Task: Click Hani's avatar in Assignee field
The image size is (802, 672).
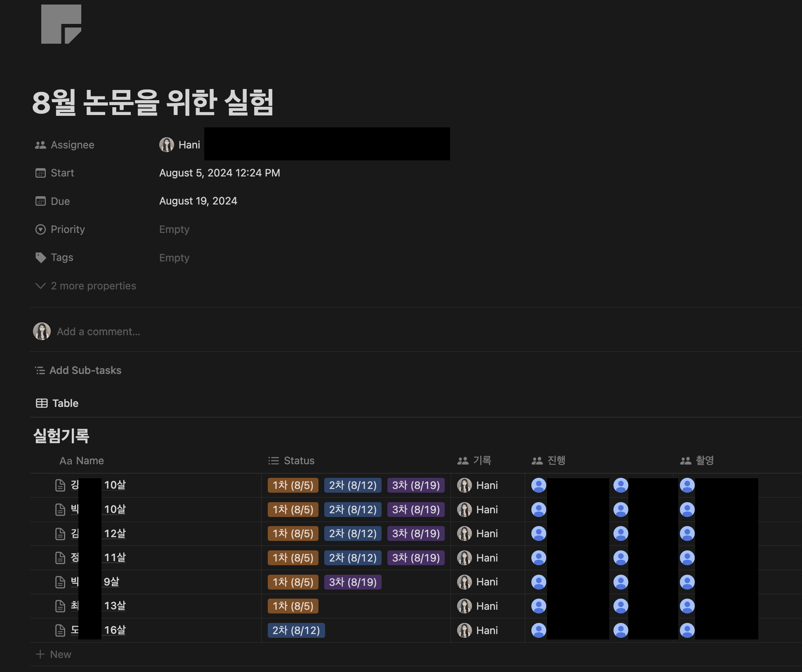Action: pos(167,145)
